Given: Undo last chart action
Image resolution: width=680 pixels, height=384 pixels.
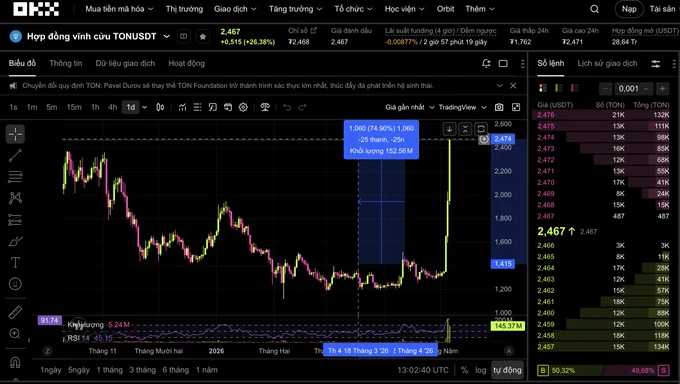Looking at the screenshot, I should point(287,107).
